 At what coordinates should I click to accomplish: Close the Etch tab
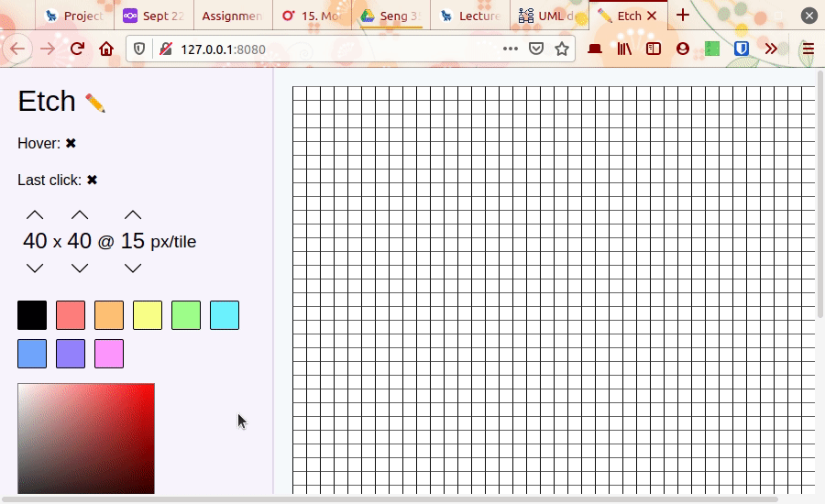(652, 16)
